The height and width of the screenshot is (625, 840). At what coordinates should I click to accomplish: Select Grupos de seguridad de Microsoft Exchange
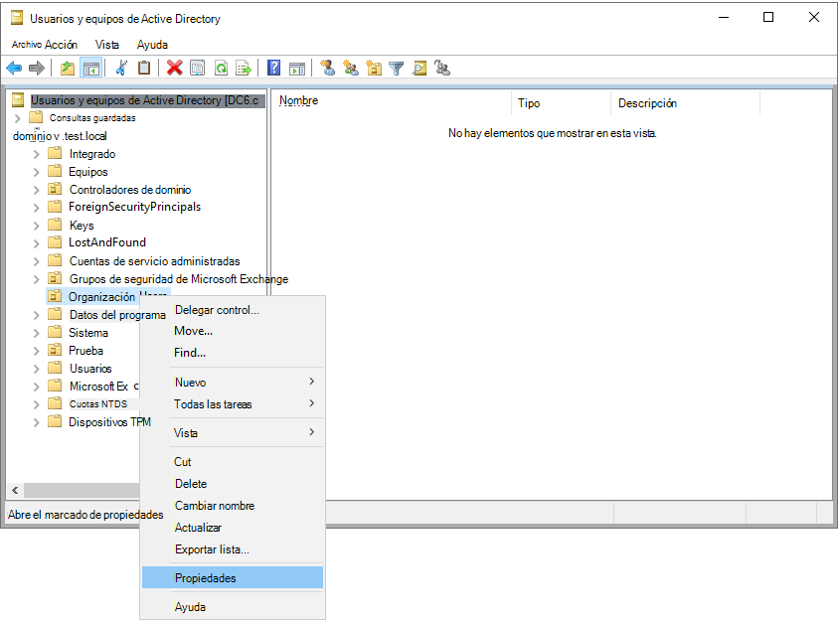pos(178,279)
